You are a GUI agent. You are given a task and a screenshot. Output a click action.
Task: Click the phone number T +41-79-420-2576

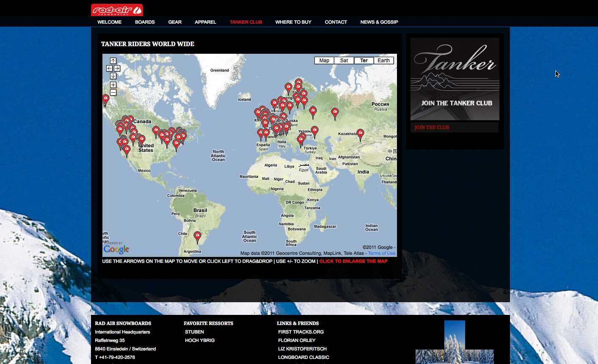[115, 357]
